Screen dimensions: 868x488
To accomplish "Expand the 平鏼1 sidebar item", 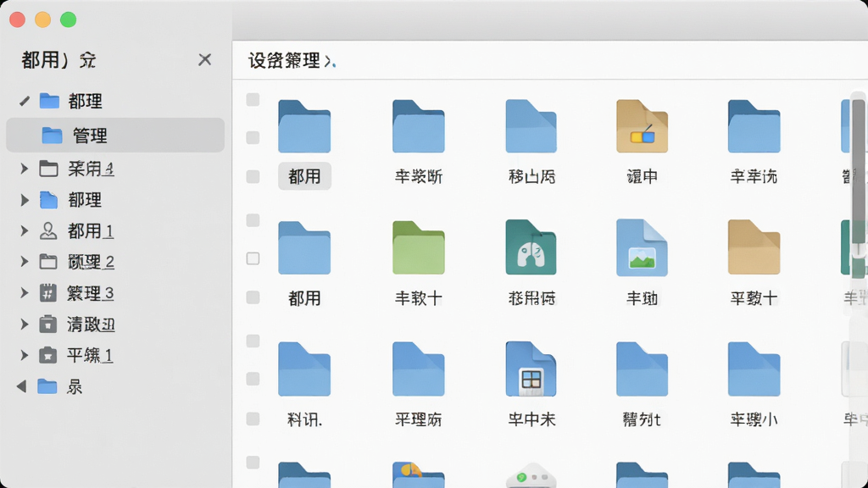I will click(25, 355).
